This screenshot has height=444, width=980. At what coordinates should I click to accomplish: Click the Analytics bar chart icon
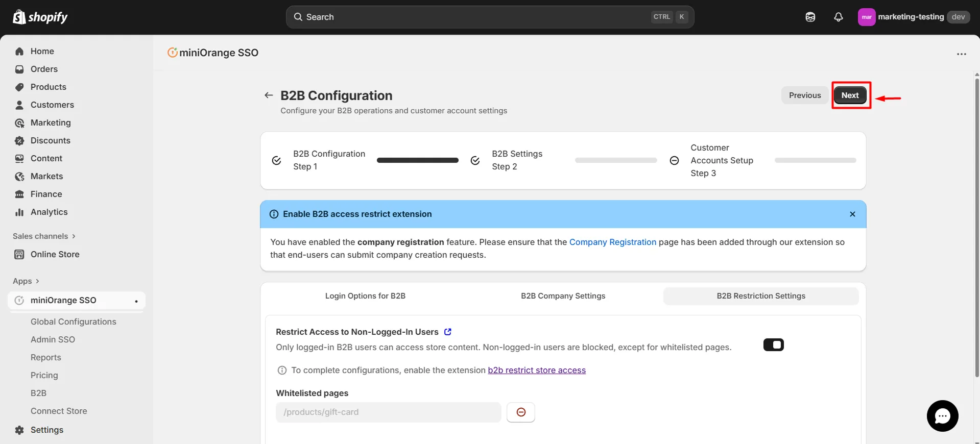pyautogui.click(x=19, y=212)
